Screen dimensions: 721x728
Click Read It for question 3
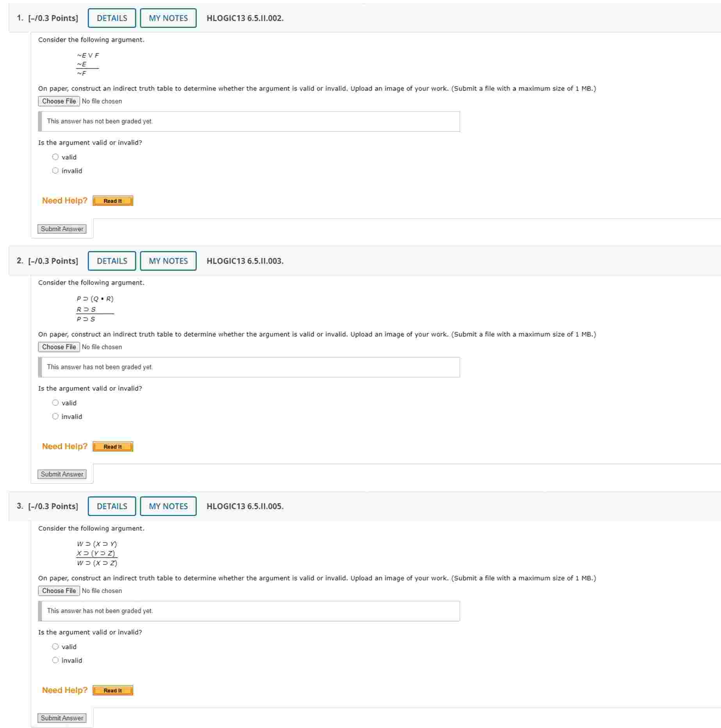113,691
